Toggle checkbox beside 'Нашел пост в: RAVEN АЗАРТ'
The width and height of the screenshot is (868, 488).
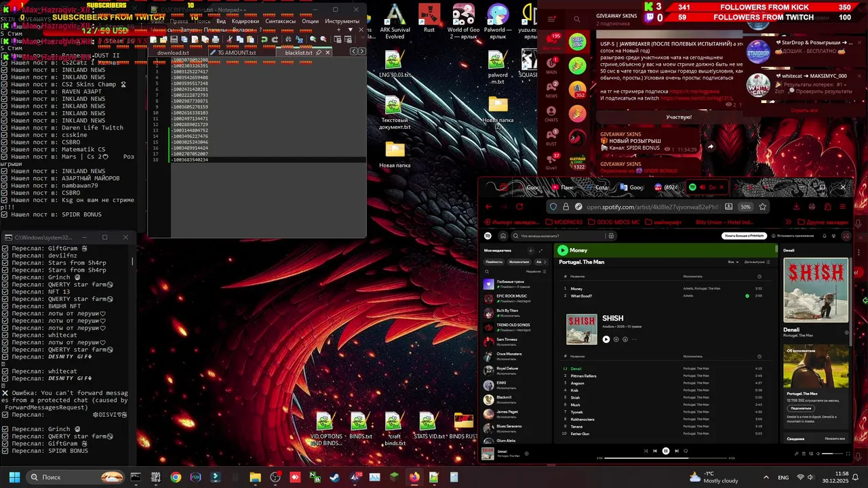[5, 91]
